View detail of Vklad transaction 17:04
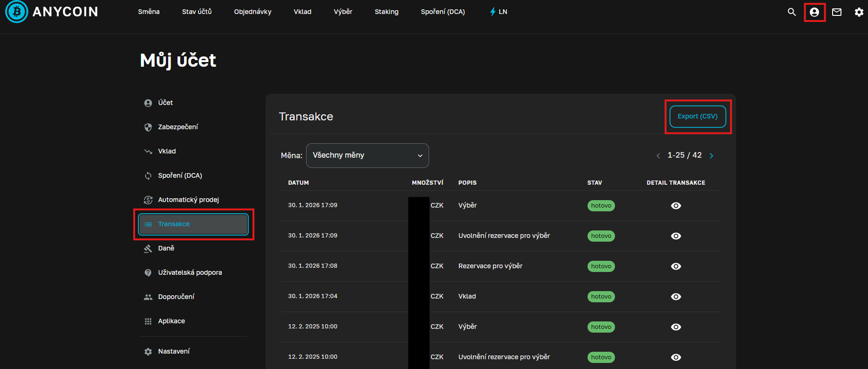 coord(676,297)
